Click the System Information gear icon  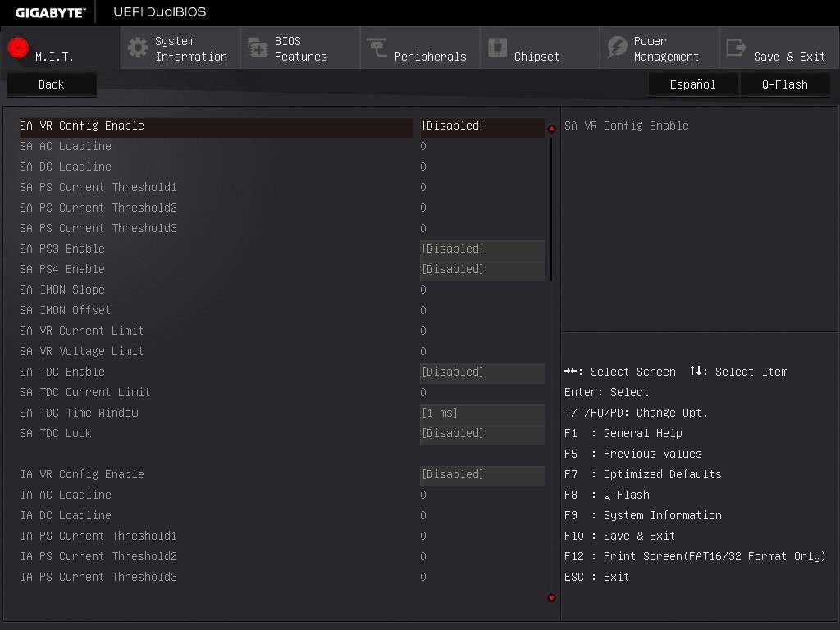tap(138, 48)
